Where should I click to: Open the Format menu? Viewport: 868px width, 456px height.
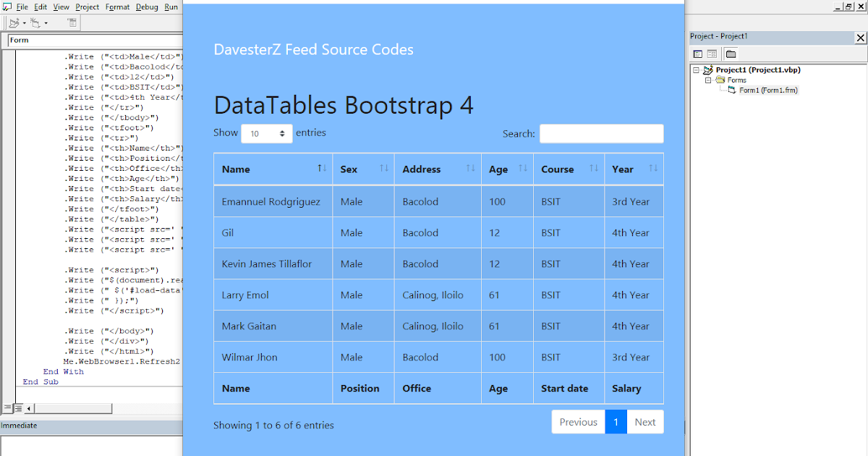pos(117,7)
